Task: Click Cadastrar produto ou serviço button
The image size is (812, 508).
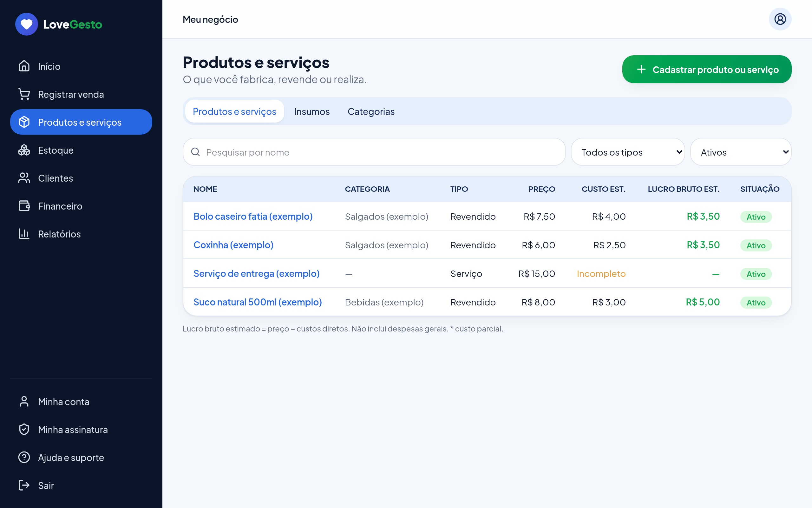Action: point(707,69)
